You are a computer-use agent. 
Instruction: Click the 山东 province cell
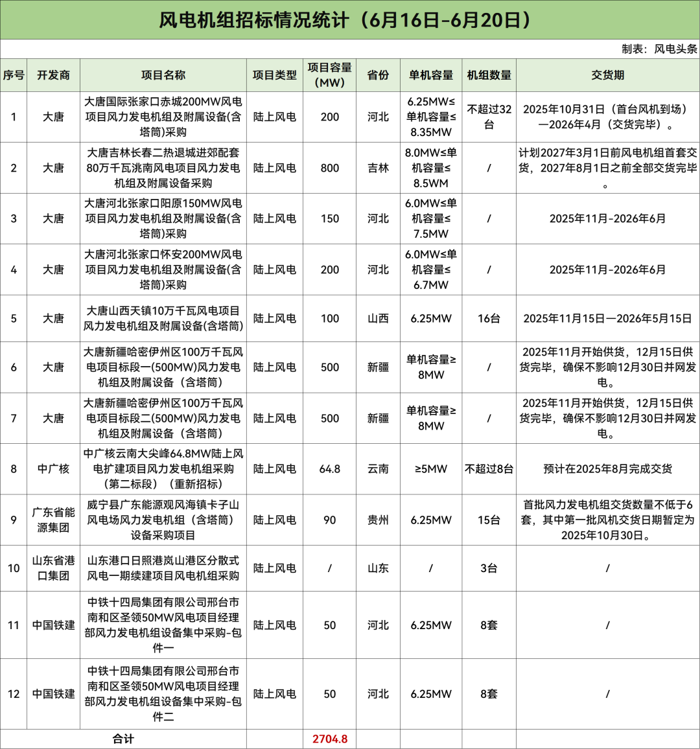click(x=378, y=568)
